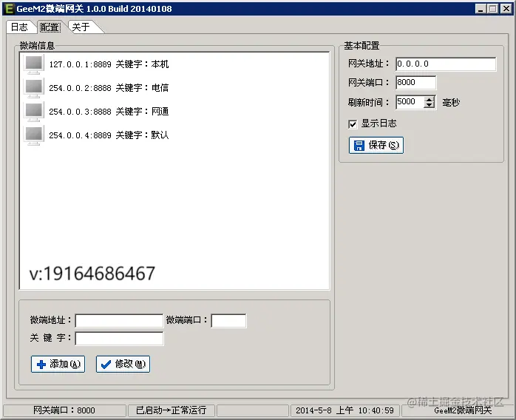Click into the 刷新时间 value field
The image size is (516, 420).
pyautogui.click(x=410, y=102)
